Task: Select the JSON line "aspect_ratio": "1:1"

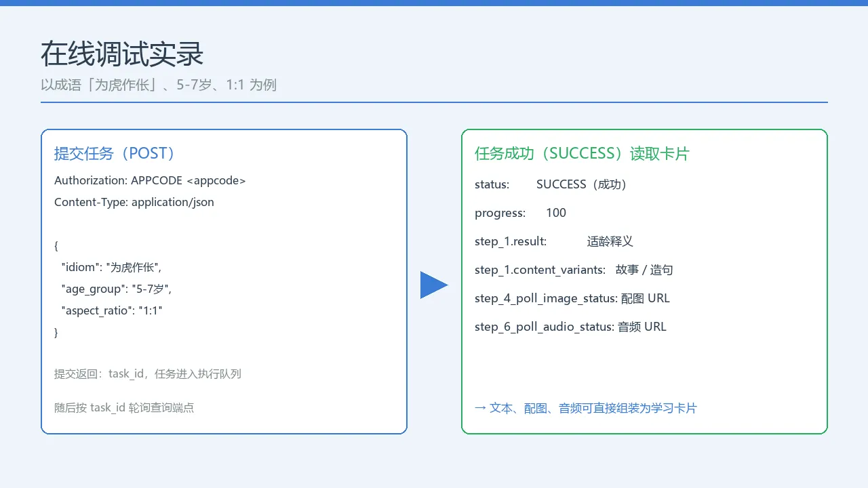Action: [113, 310]
